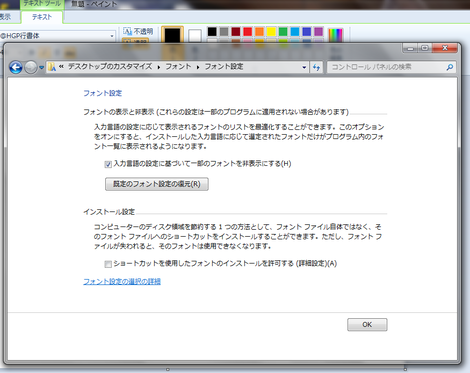
Task: Click テキスト ツール contextual tab header in Paint
Action: coord(42,4)
